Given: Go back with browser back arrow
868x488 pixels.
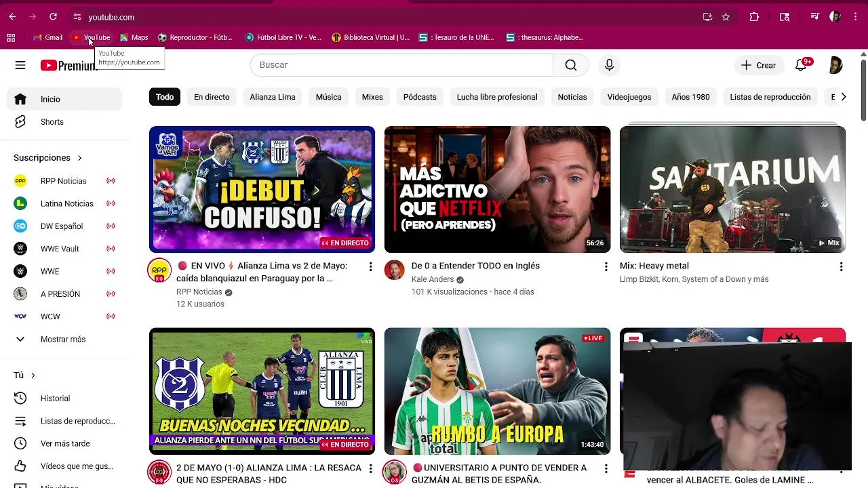Looking at the screenshot, I should (12, 17).
